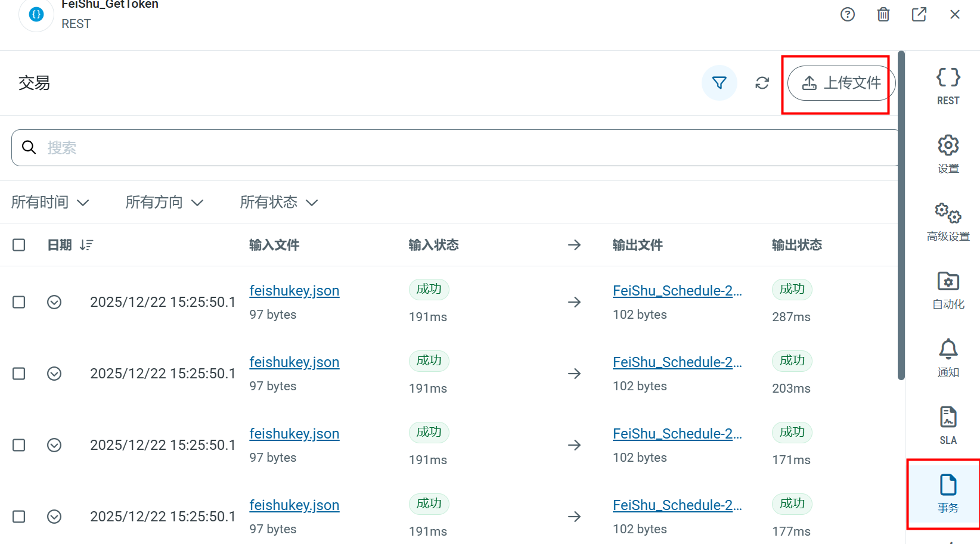Open the 所有方向 direction dropdown
This screenshot has width=980, height=544.
pos(165,203)
